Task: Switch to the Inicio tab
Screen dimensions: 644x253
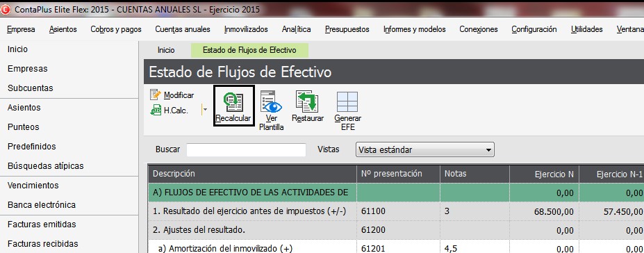Action: click(x=166, y=50)
